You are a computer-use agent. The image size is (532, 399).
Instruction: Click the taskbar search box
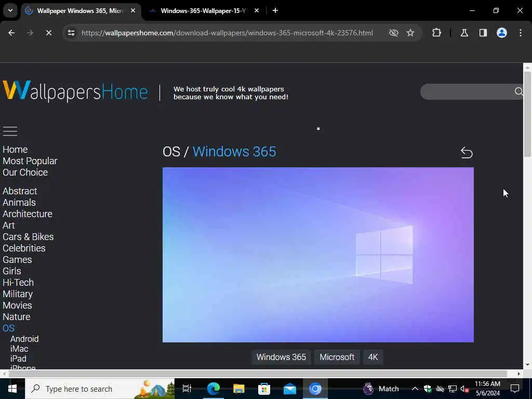pyautogui.click(x=100, y=389)
